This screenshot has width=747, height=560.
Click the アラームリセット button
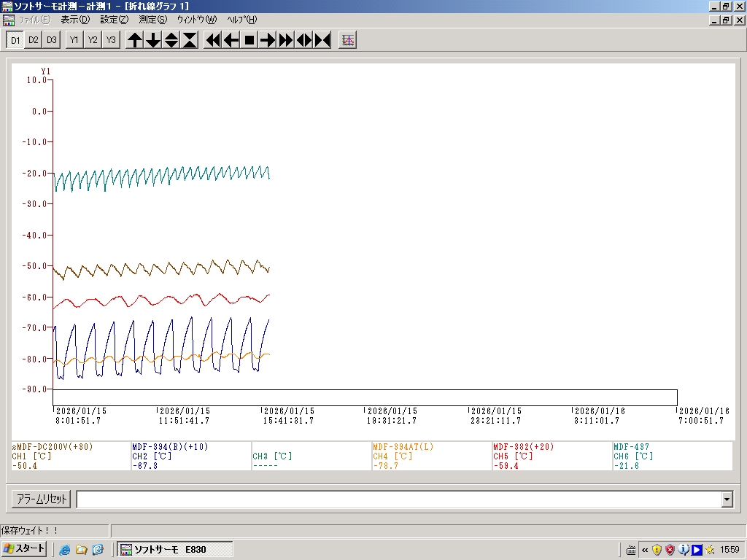(x=42, y=499)
